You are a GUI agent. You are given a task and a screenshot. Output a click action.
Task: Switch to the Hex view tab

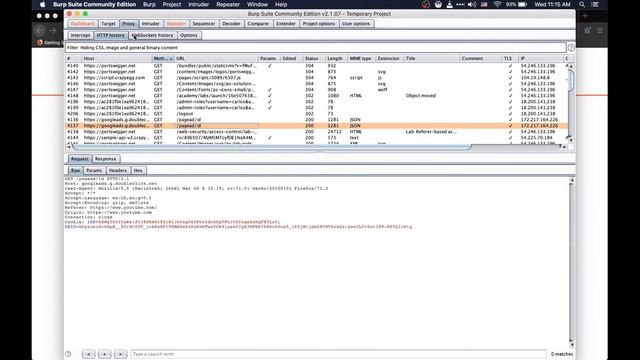(x=138, y=170)
